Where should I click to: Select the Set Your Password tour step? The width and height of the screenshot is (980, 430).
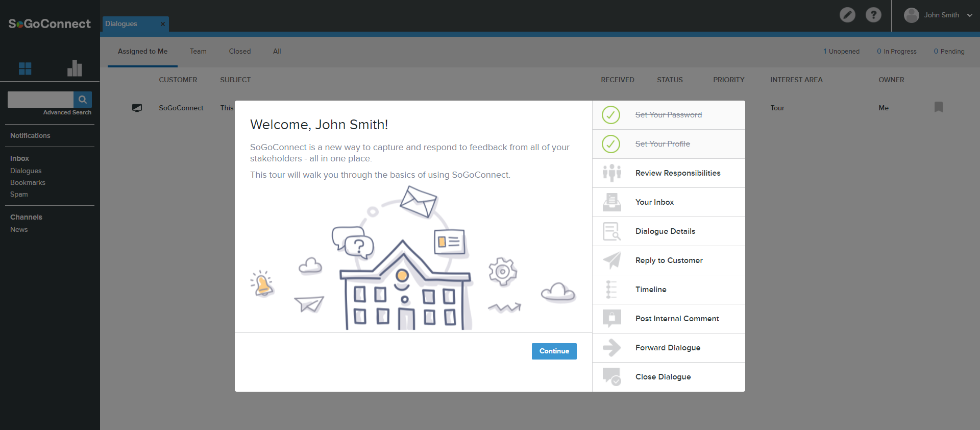(x=669, y=115)
